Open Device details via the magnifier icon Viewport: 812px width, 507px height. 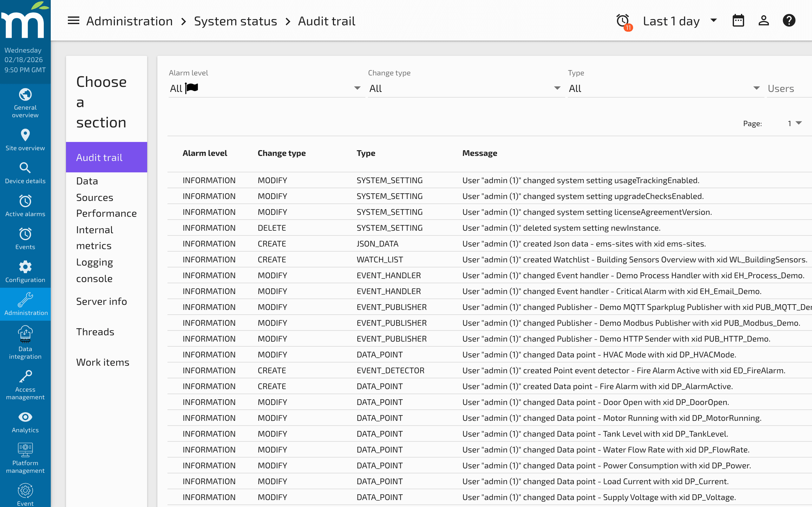point(25,168)
